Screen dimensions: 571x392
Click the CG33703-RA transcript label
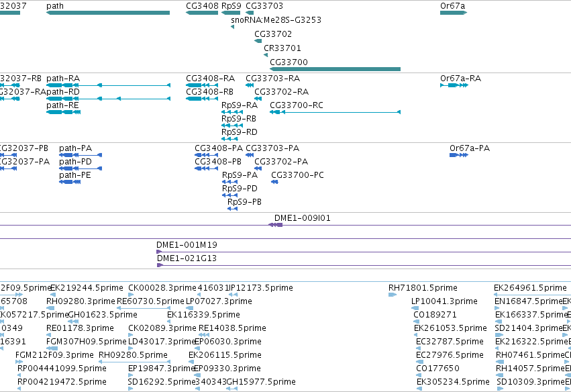273,79
